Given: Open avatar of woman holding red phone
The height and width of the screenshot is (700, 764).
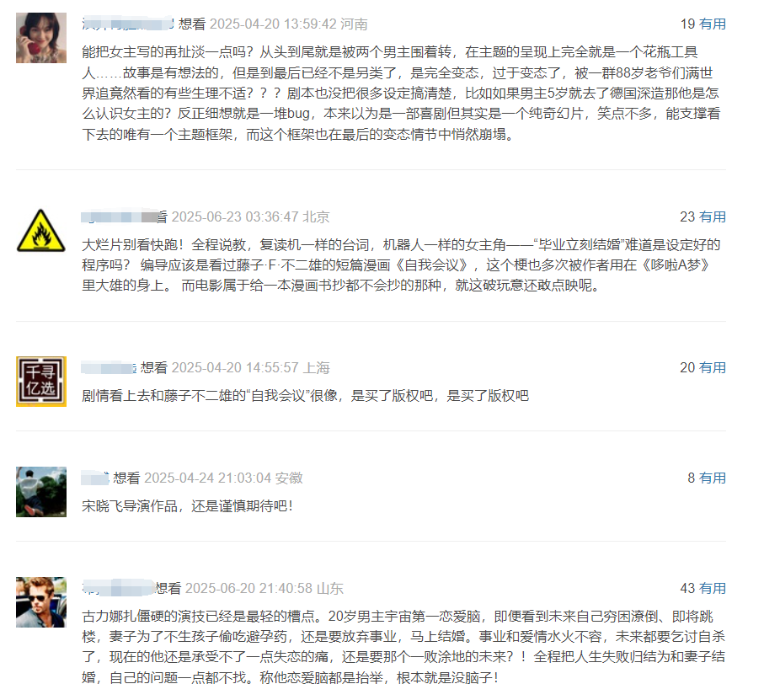Looking at the screenshot, I should tap(41, 38).
